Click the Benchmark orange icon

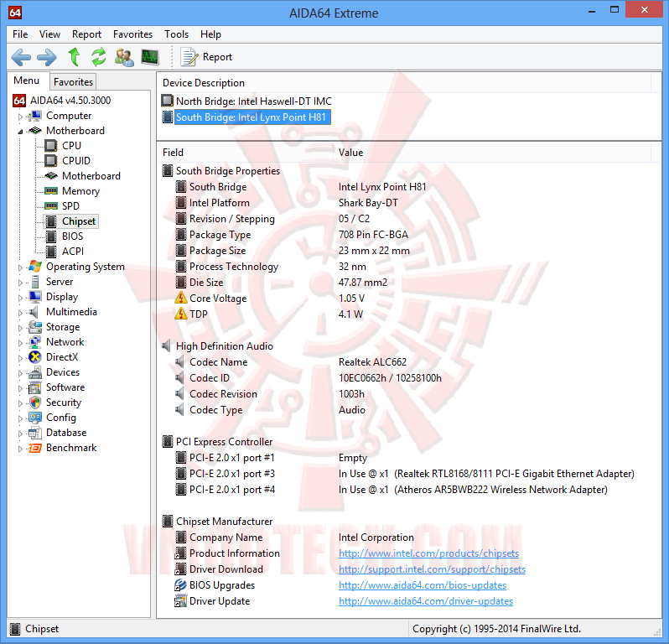click(x=35, y=448)
